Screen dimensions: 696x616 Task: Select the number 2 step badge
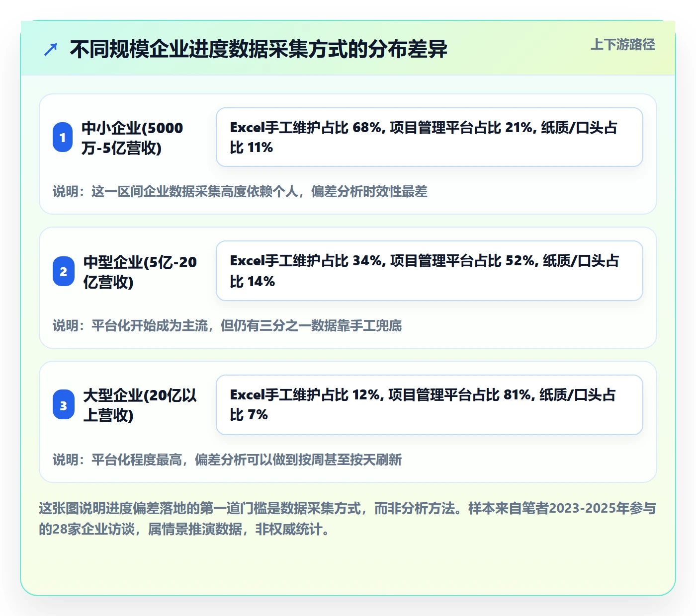click(64, 271)
